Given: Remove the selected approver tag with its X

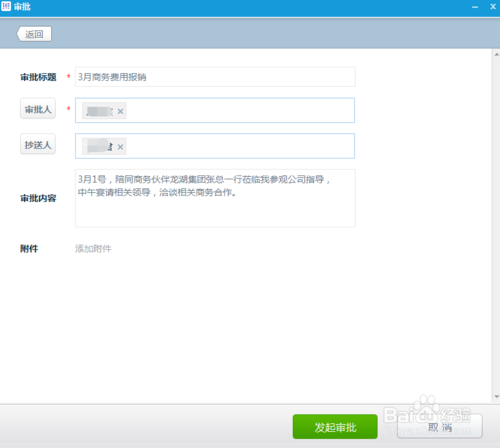Looking at the screenshot, I should click(120, 111).
